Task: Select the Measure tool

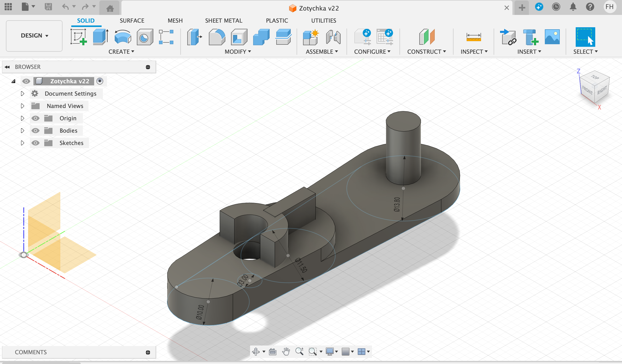Action: 474,37
